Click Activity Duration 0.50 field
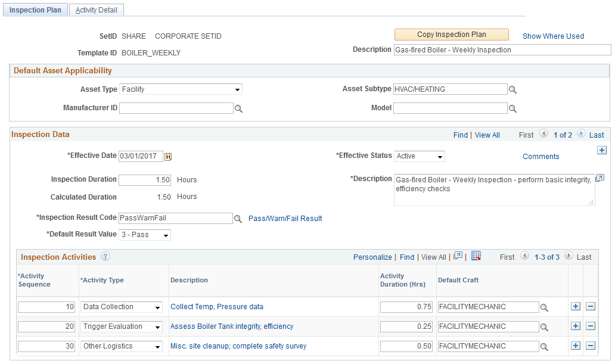Screen dimensions: 615x364 (406, 346)
